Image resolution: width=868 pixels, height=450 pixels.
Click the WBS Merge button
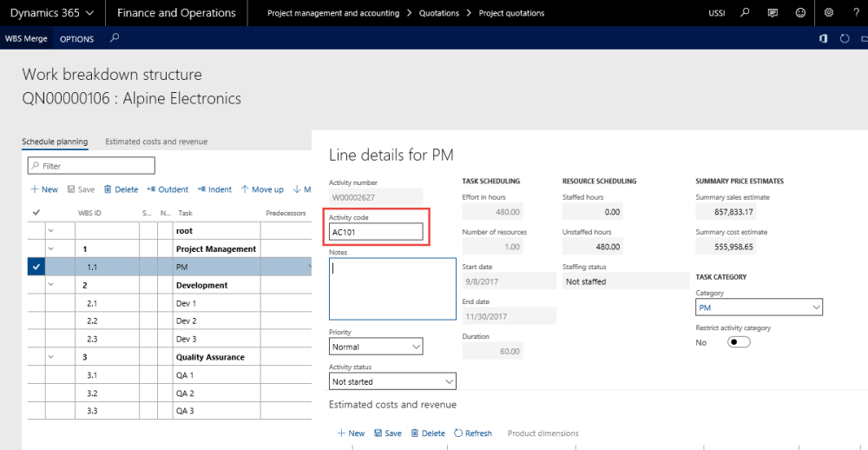pyautogui.click(x=26, y=39)
